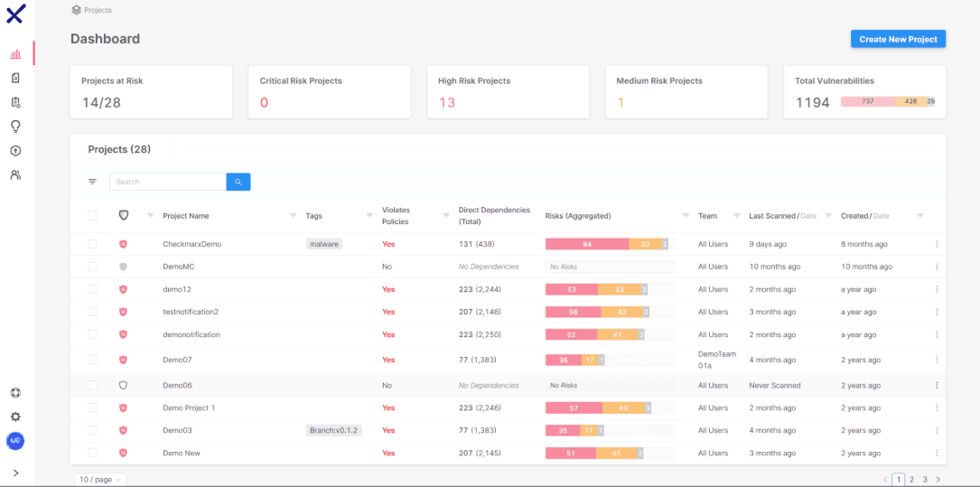980x487 pixels.
Task: Click the lifebuoy help icon
Action: click(16, 393)
